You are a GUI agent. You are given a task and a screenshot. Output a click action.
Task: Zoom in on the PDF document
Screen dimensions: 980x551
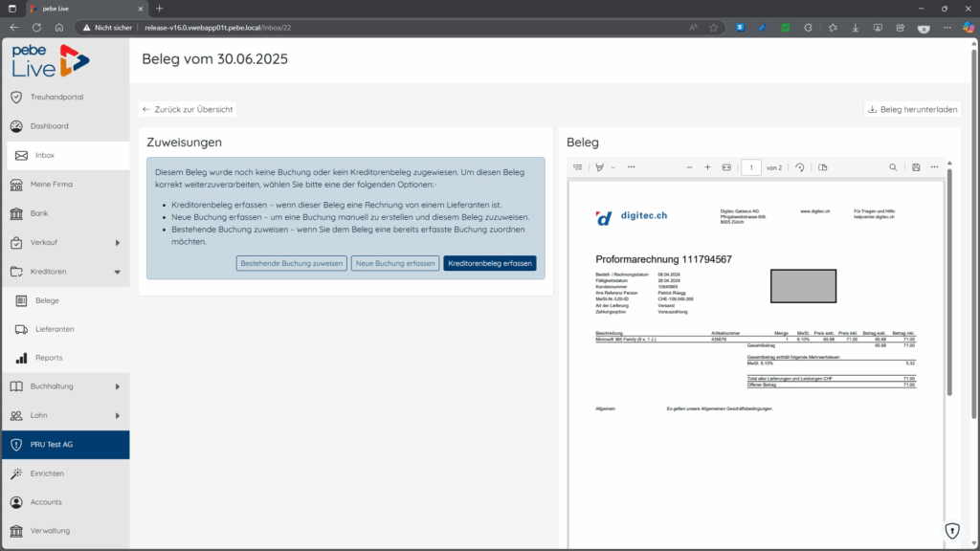[x=707, y=167]
